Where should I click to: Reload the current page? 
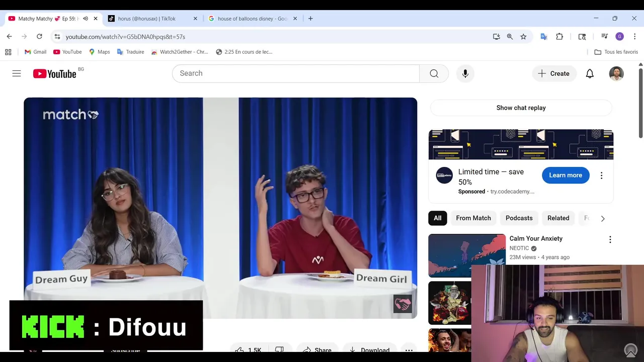coord(39,37)
